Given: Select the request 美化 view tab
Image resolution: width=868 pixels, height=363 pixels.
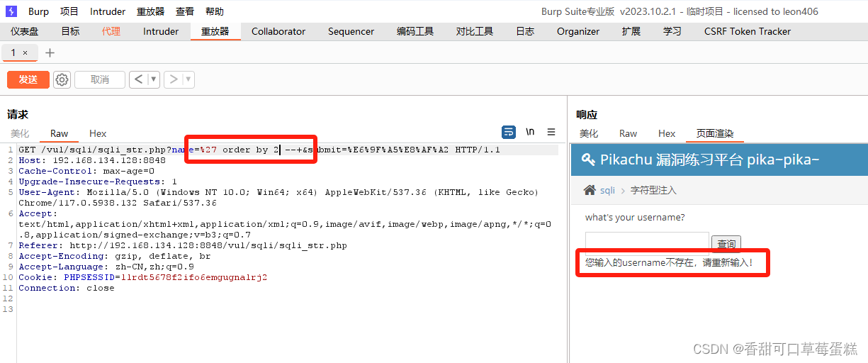Looking at the screenshot, I should (x=20, y=133).
